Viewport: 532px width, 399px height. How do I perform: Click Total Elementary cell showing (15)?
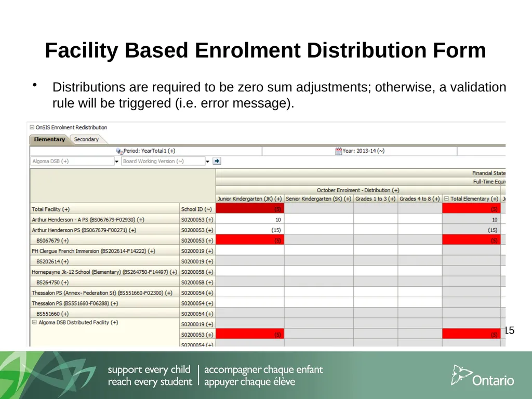pos(471,230)
